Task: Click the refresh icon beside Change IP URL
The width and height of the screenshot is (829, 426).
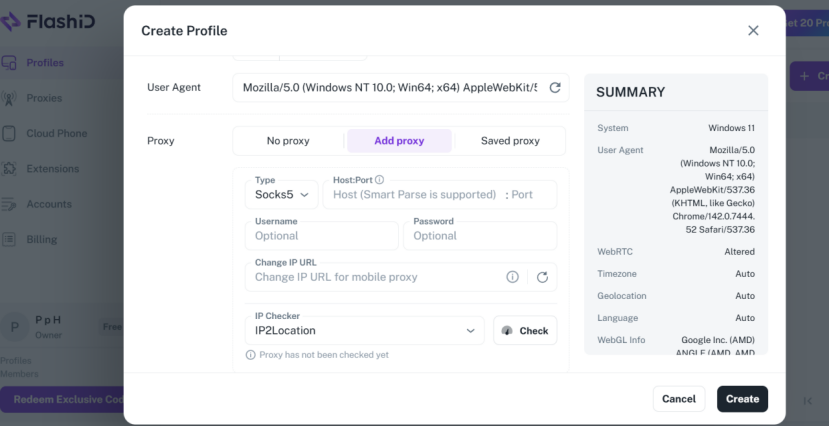Action: (x=542, y=277)
